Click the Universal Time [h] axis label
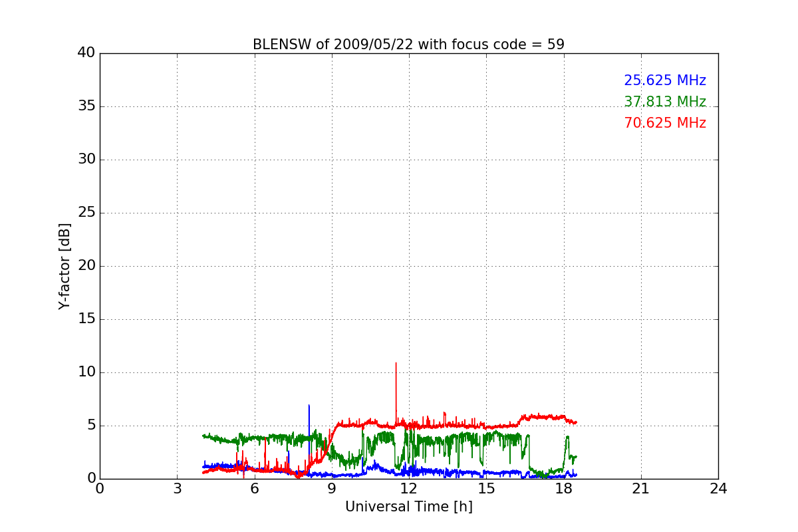 pyautogui.click(x=408, y=507)
